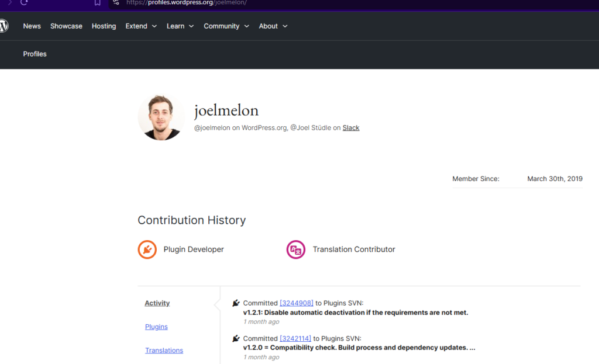Navigate to the Hosting menu item
Viewport: 599px width, 364px height.
[104, 26]
